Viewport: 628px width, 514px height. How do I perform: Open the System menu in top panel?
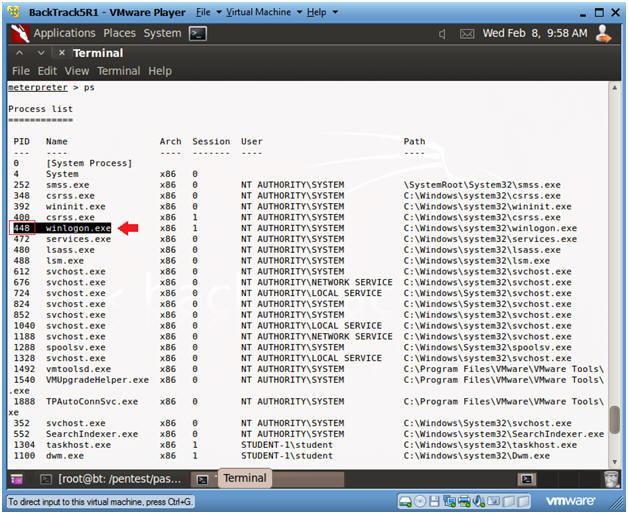(x=162, y=33)
